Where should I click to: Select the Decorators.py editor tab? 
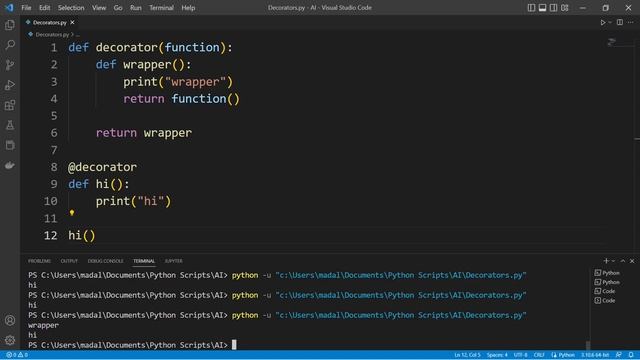(x=50, y=22)
